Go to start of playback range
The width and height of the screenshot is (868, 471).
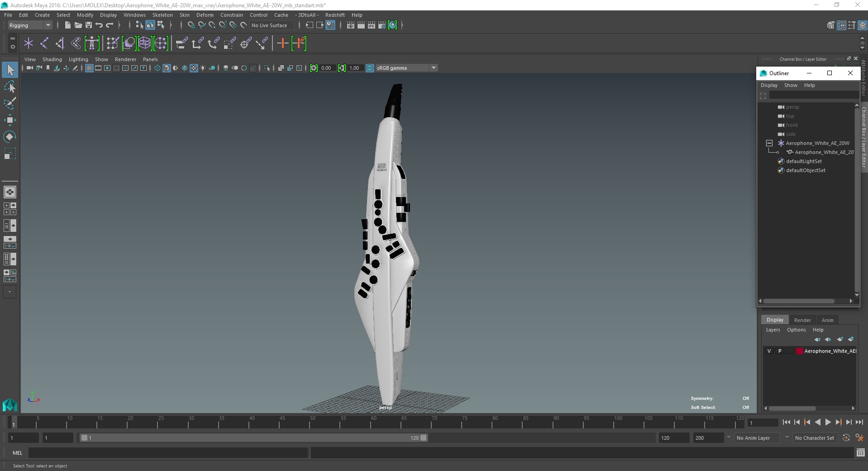[x=786, y=422]
